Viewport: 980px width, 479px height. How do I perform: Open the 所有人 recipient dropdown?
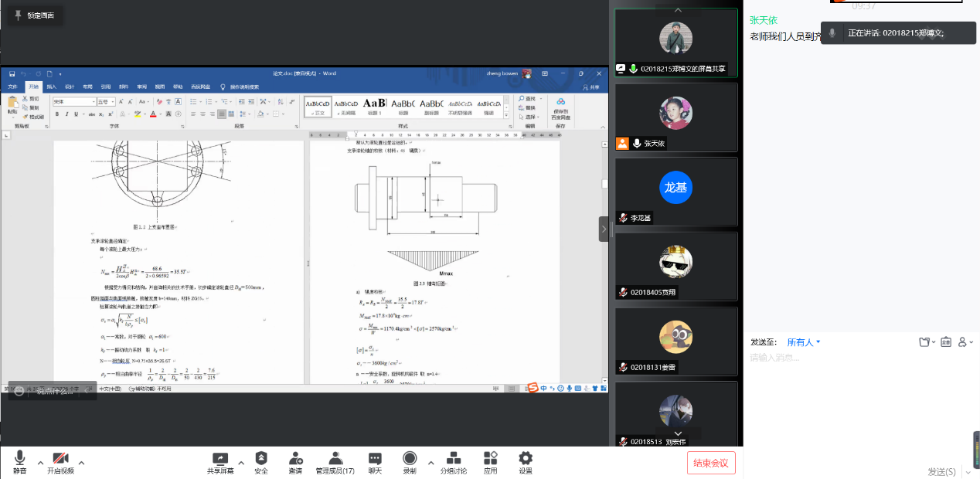coord(804,342)
